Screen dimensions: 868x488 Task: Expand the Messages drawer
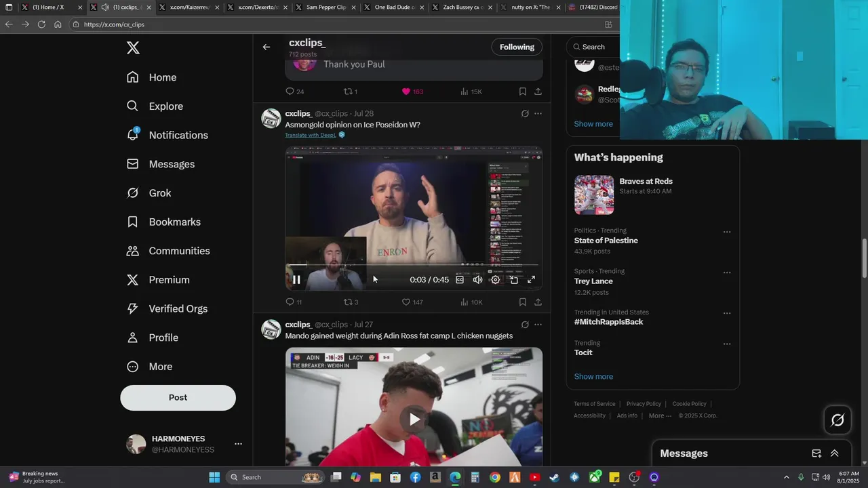click(835, 453)
